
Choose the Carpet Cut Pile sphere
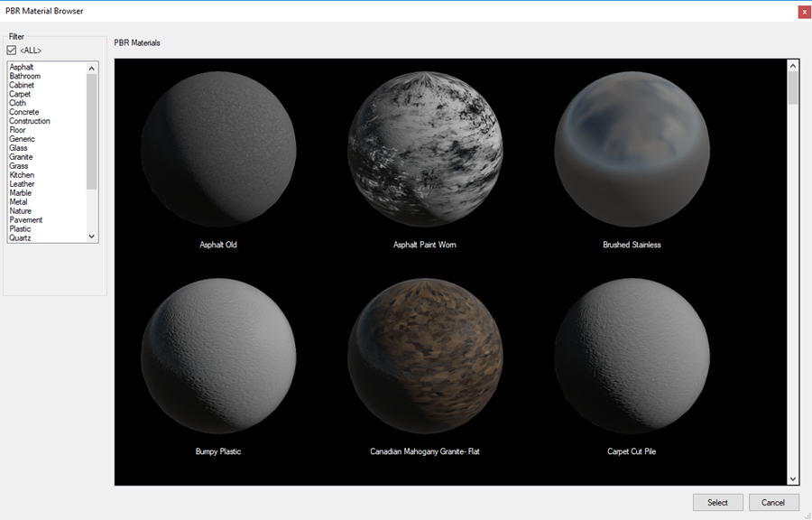[x=632, y=356]
